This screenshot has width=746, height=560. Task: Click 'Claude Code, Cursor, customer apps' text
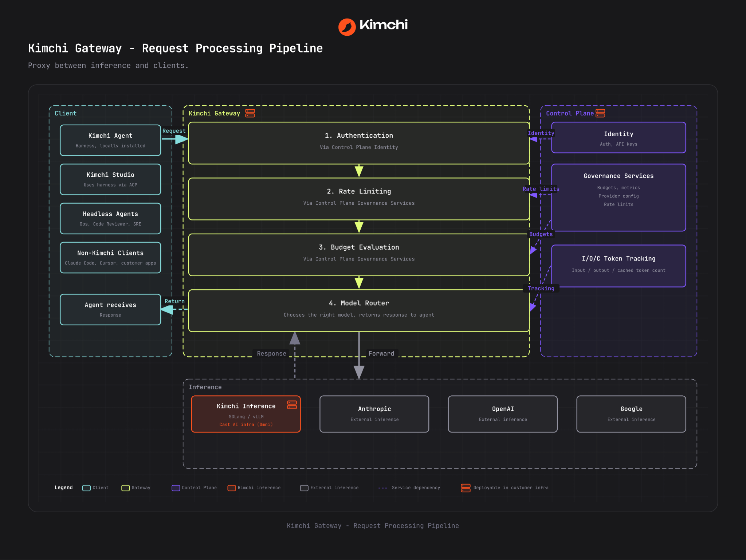pos(110,263)
